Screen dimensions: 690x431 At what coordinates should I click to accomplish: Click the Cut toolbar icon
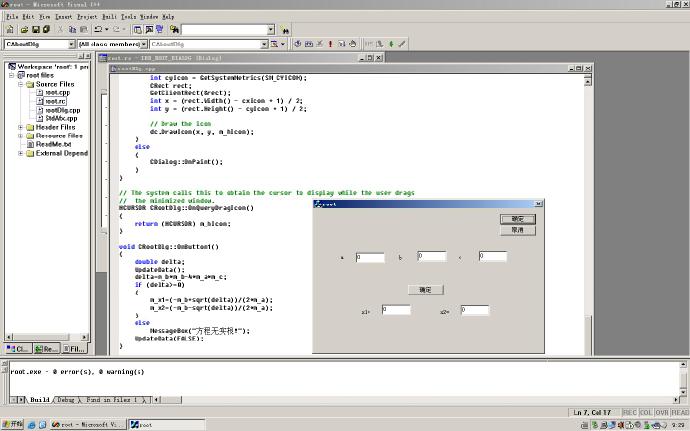[60, 29]
